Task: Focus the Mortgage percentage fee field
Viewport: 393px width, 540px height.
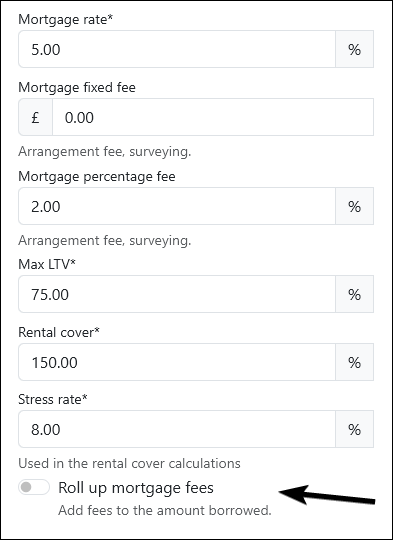Action: click(177, 206)
